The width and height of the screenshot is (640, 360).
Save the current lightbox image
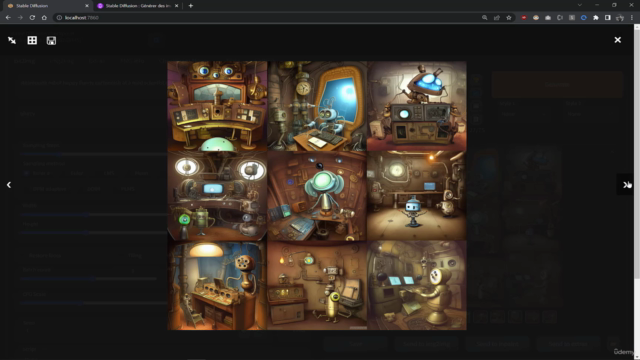click(x=51, y=40)
